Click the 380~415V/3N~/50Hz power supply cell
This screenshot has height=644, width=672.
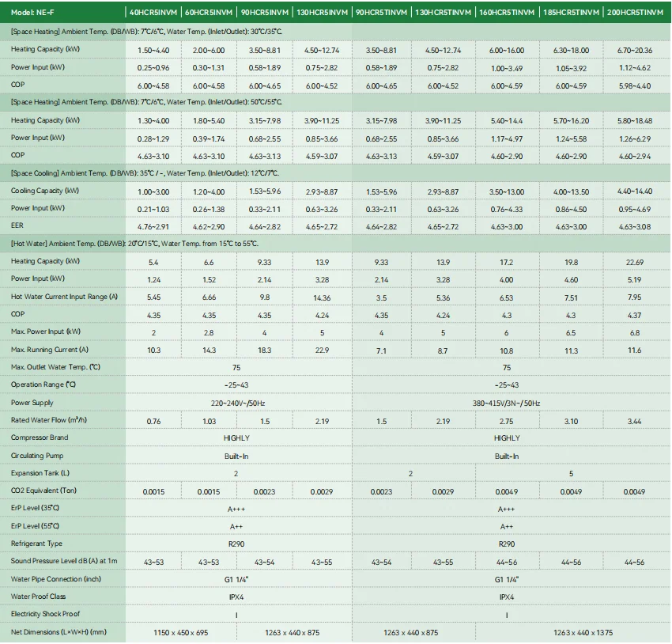(507, 403)
